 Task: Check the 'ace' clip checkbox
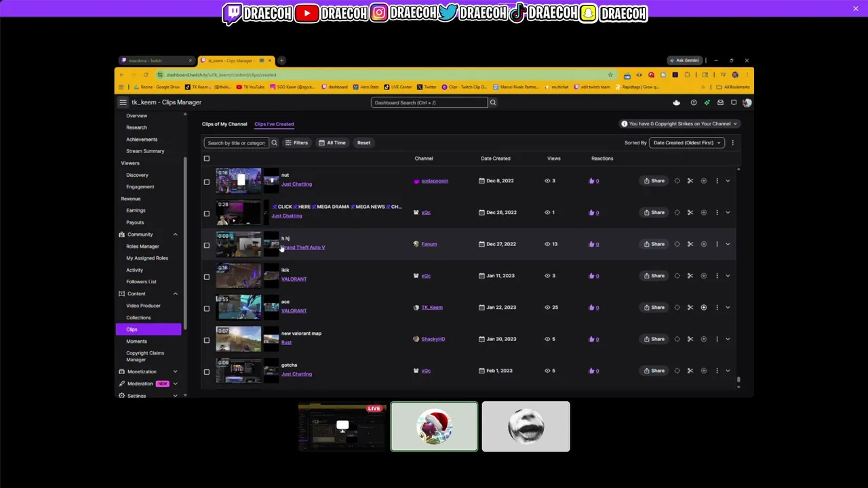coord(207,308)
